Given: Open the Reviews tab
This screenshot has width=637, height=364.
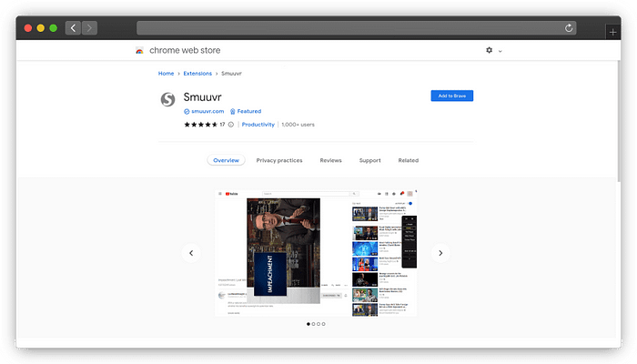Looking at the screenshot, I should coord(330,160).
